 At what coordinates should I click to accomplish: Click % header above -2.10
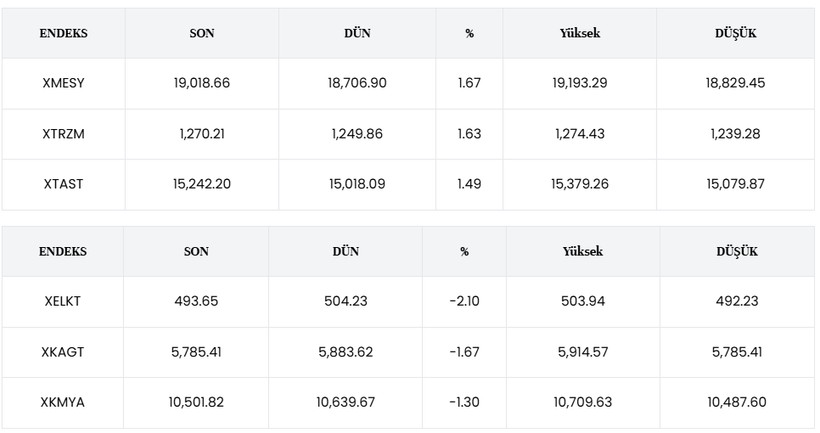(464, 251)
